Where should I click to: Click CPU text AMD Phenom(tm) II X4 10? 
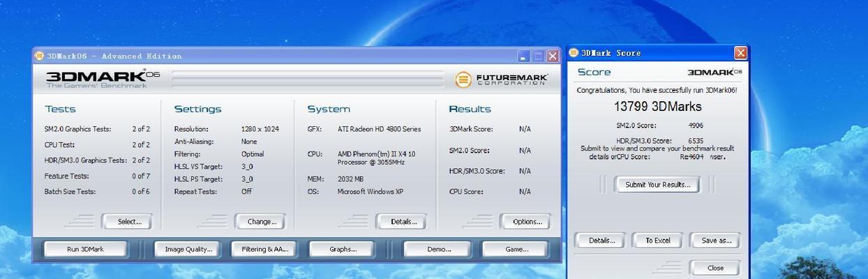[376, 154]
